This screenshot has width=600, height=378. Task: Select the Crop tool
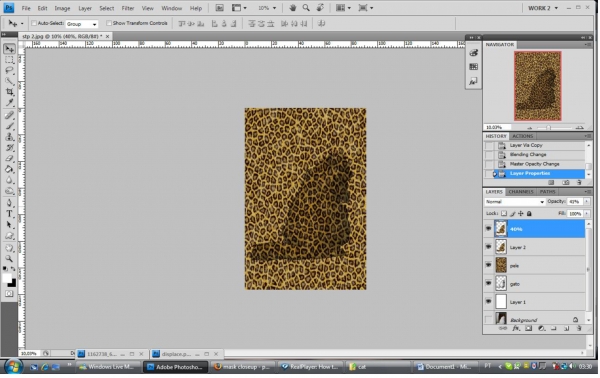pyautogui.click(x=9, y=92)
